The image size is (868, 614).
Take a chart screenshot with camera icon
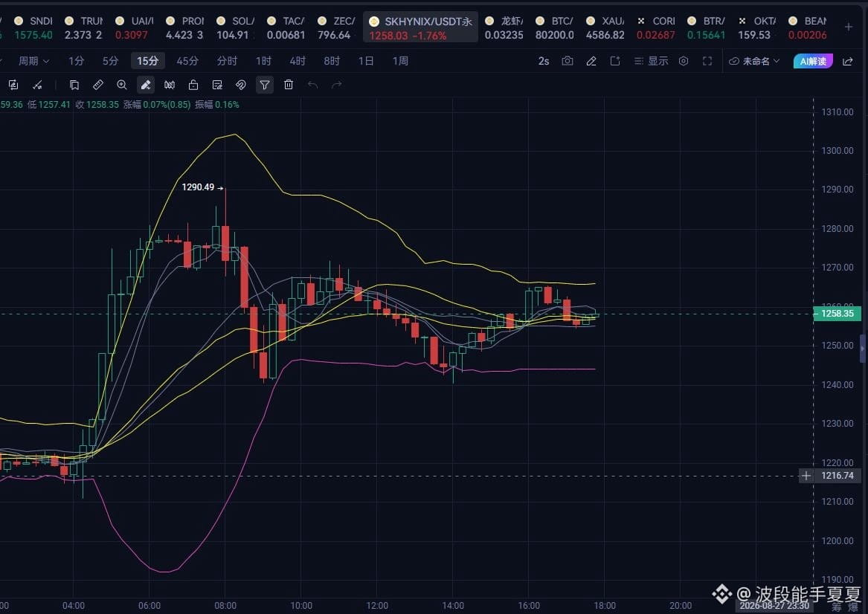click(x=568, y=61)
